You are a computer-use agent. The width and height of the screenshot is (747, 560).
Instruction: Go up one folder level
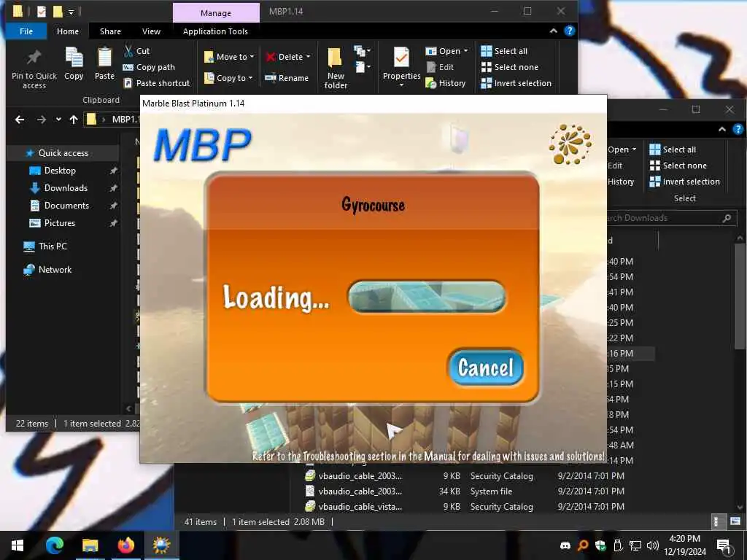coord(74,120)
